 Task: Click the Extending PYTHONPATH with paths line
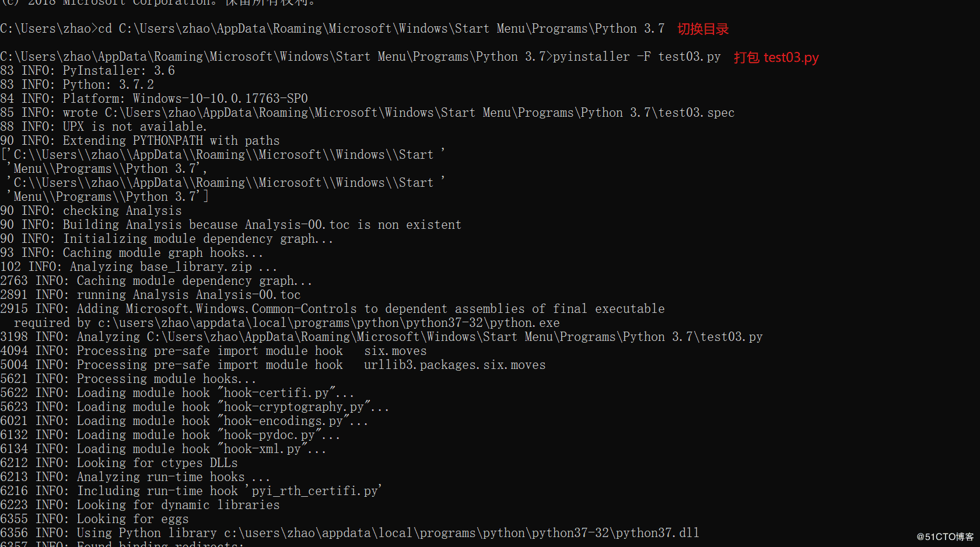tap(171, 141)
